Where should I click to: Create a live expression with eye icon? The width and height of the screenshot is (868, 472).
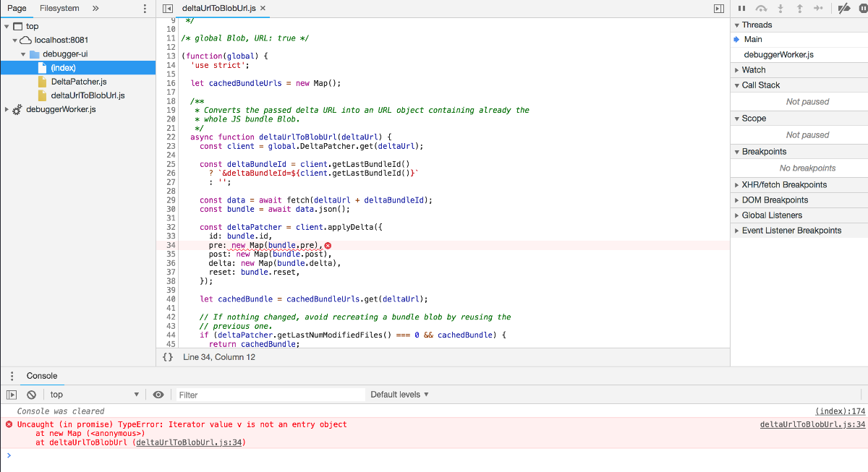point(158,395)
